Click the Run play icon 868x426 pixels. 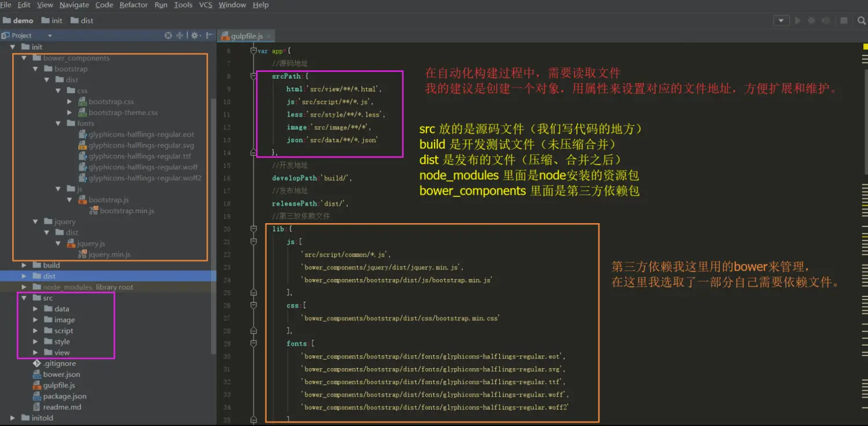click(x=798, y=20)
